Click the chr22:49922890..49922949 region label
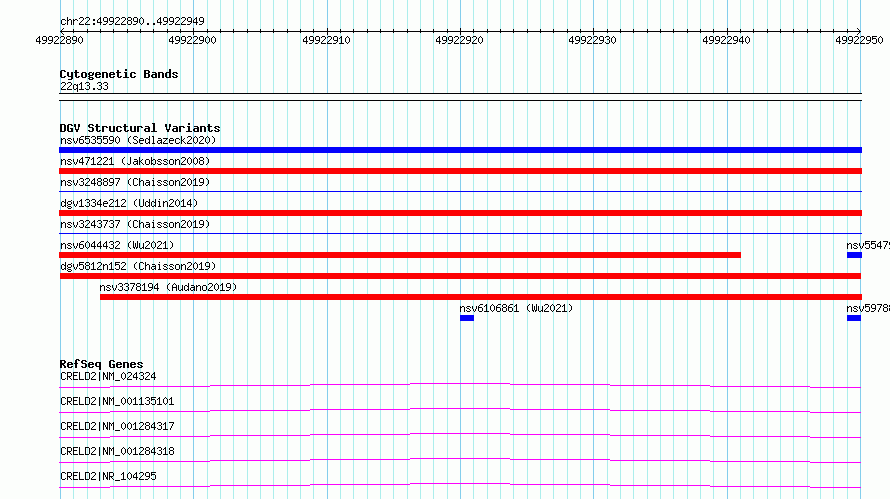This screenshot has height=499, width=890. tap(132, 21)
